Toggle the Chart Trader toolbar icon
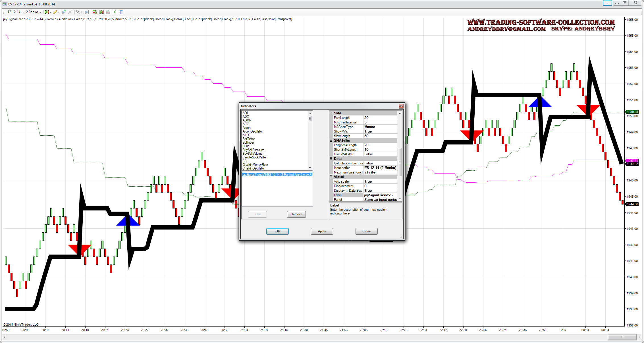This screenshot has height=343, width=644. point(95,12)
